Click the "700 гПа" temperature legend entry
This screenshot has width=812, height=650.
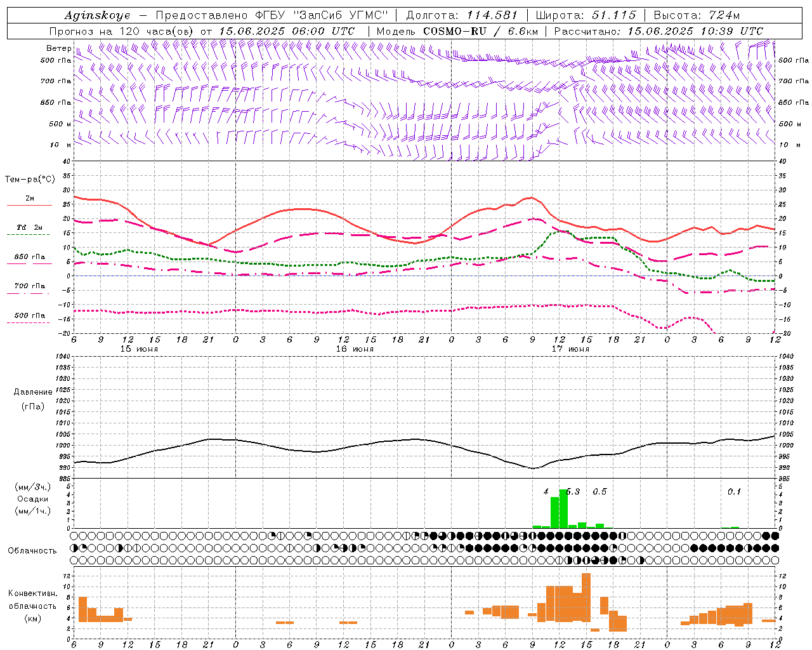pyautogui.click(x=30, y=286)
